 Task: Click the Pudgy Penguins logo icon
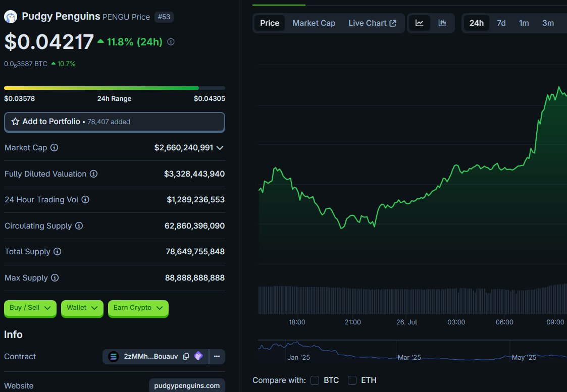pyautogui.click(x=11, y=17)
